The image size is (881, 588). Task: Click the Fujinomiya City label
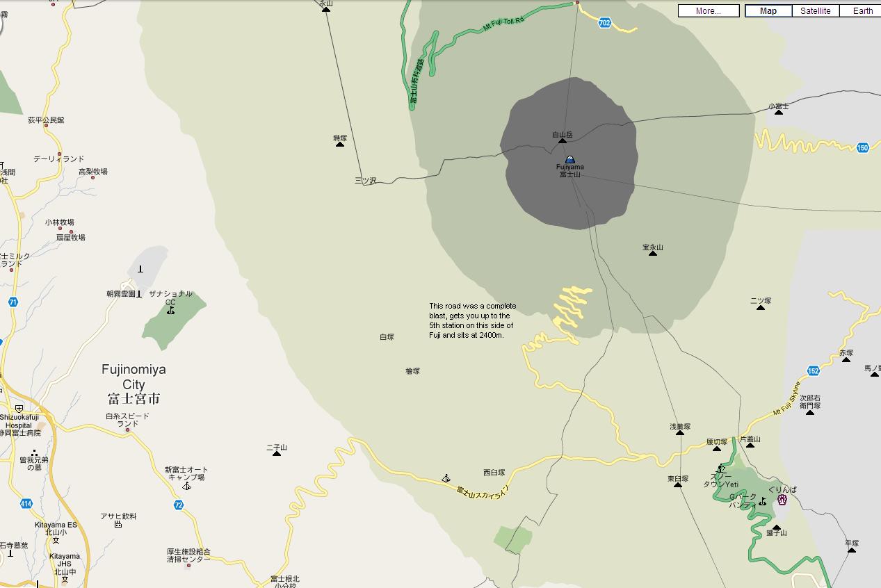(x=134, y=384)
